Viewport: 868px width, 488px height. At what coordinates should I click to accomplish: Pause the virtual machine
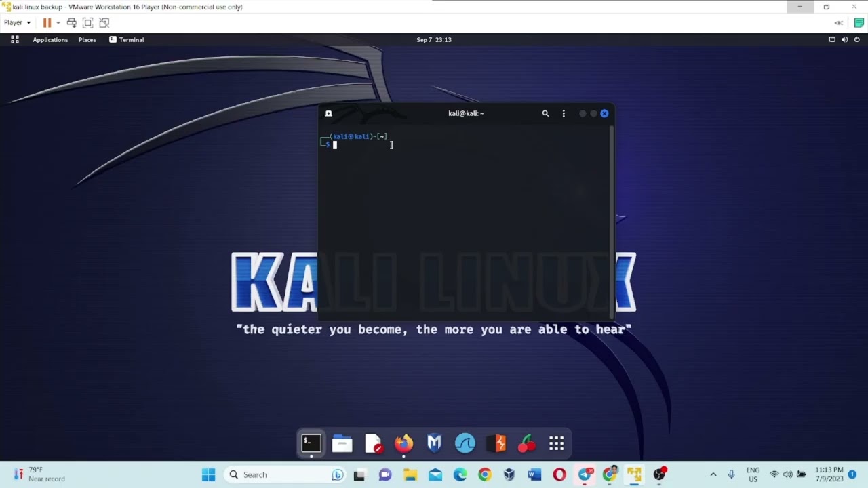47,22
